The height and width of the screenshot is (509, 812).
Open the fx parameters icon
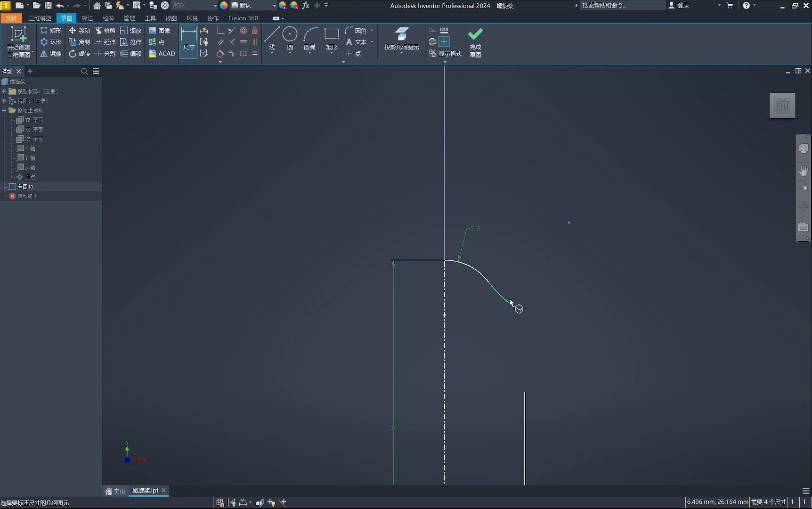[306, 6]
